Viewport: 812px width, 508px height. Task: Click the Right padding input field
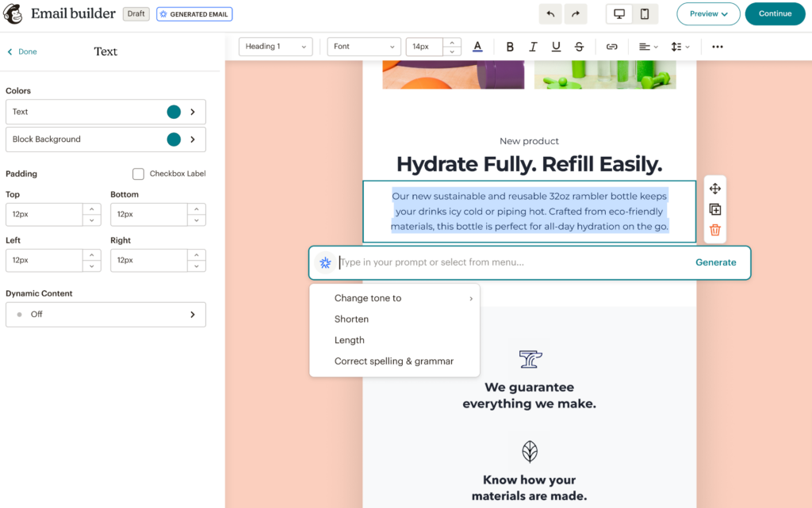[148, 260]
